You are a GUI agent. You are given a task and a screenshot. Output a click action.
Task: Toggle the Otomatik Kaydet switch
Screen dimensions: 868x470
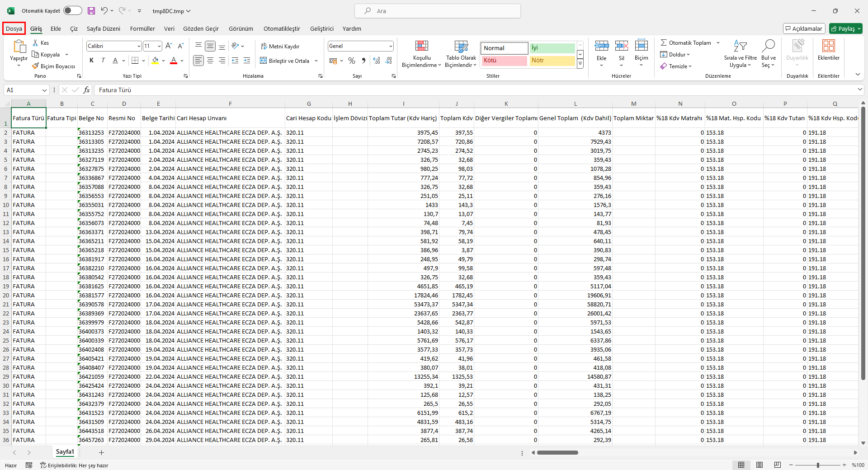point(72,11)
